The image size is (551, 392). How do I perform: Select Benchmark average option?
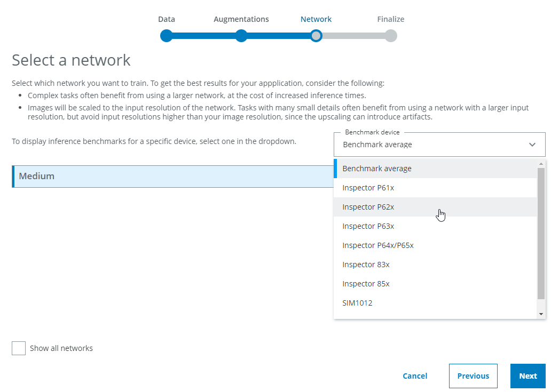pos(377,169)
